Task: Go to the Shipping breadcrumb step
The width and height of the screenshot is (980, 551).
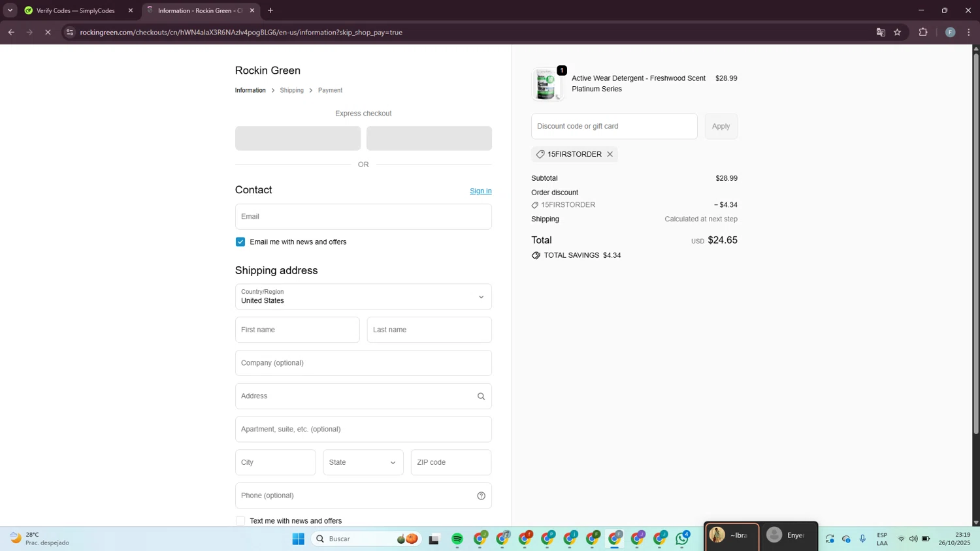Action: [291, 90]
